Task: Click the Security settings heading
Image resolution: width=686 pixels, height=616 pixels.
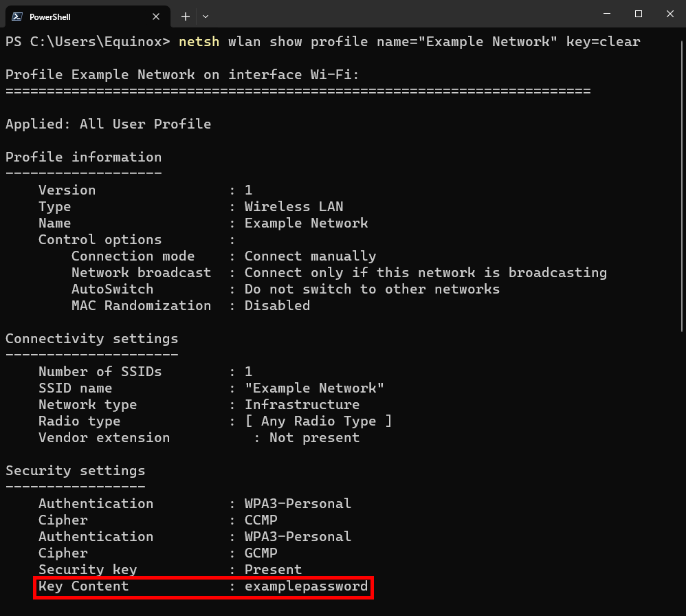Action: coord(76,471)
